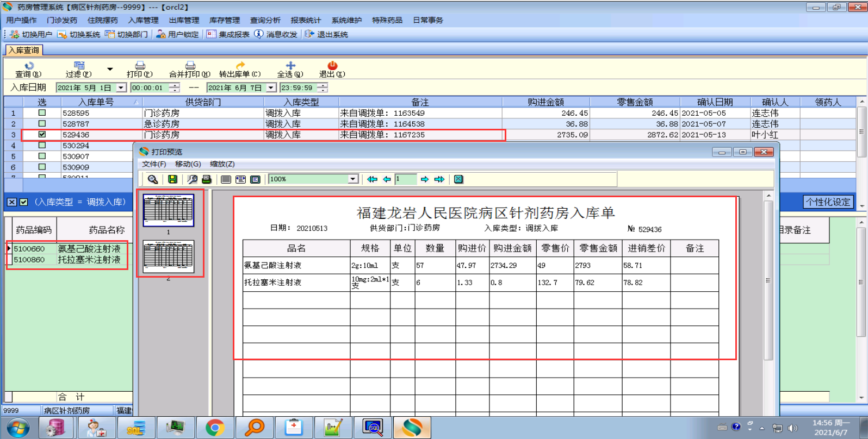Open the 用户操作 menu
The image size is (868, 439).
pyautogui.click(x=22, y=20)
